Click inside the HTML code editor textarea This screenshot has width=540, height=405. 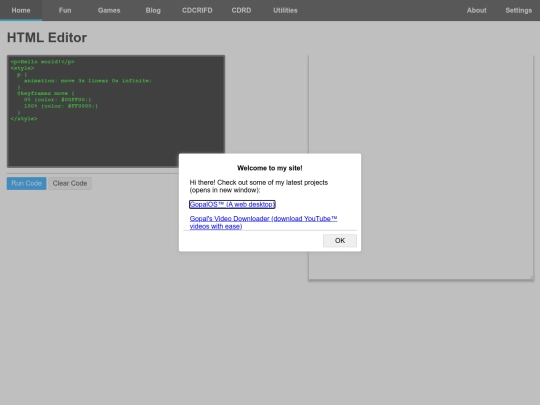116,111
